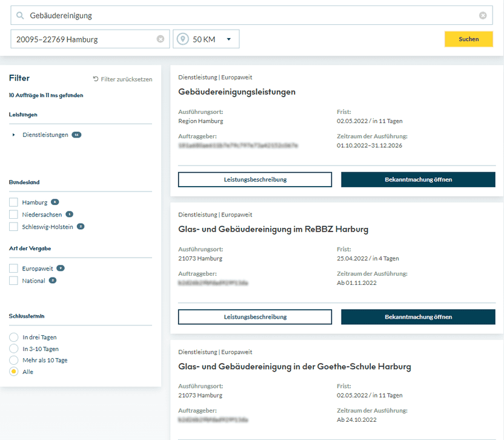Image resolution: width=504 pixels, height=440 pixels.
Task: Click inside the keyword search input field
Action: pos(121,15)
